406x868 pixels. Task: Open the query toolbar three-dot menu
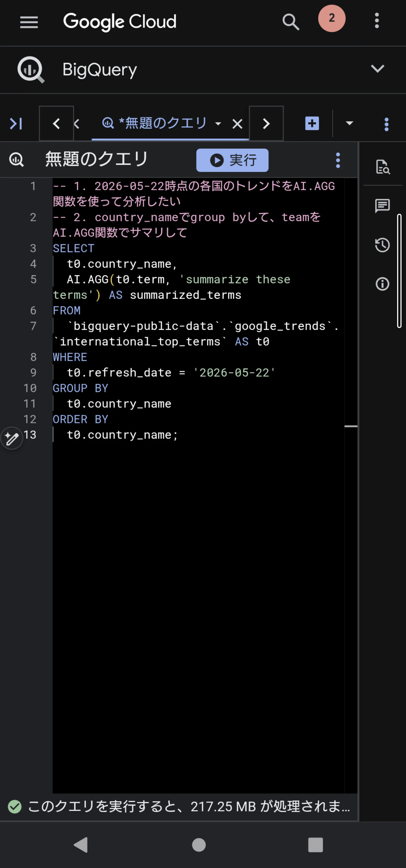click(338, 160)
